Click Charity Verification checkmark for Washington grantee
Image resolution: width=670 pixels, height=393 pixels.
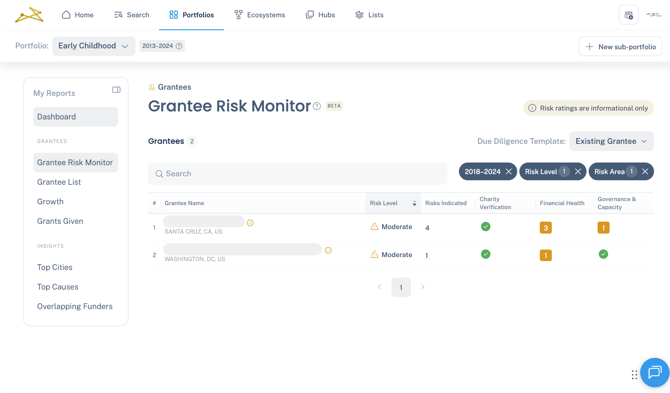485,254
